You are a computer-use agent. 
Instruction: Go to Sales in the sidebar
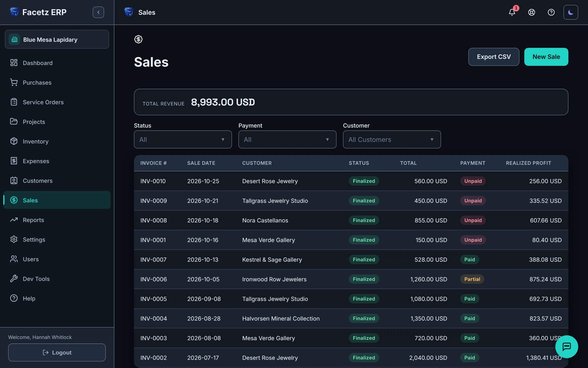tap(57, 200)
